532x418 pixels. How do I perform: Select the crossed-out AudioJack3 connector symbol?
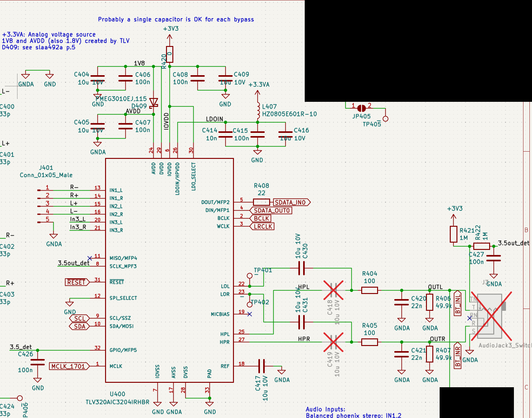[x=491, y=316]
